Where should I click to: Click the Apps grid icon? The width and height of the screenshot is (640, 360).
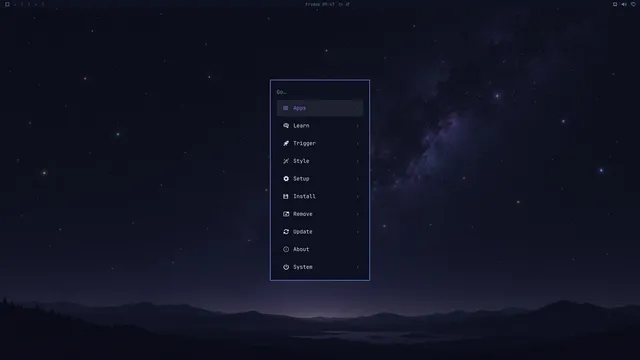286,108
